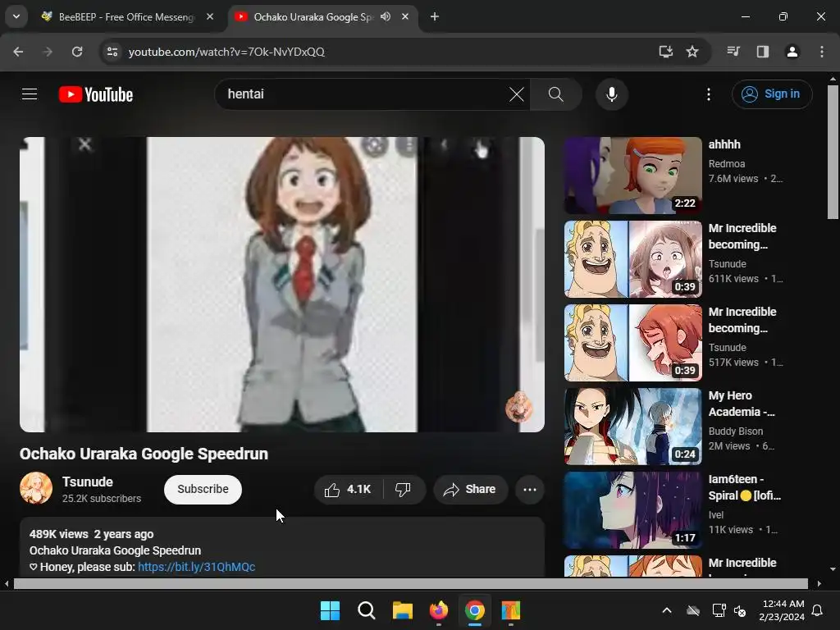The image size is (840, 630).
Task: Open Mr Incredible thumbnail with 517K views
Action: [x=632, y=343]
